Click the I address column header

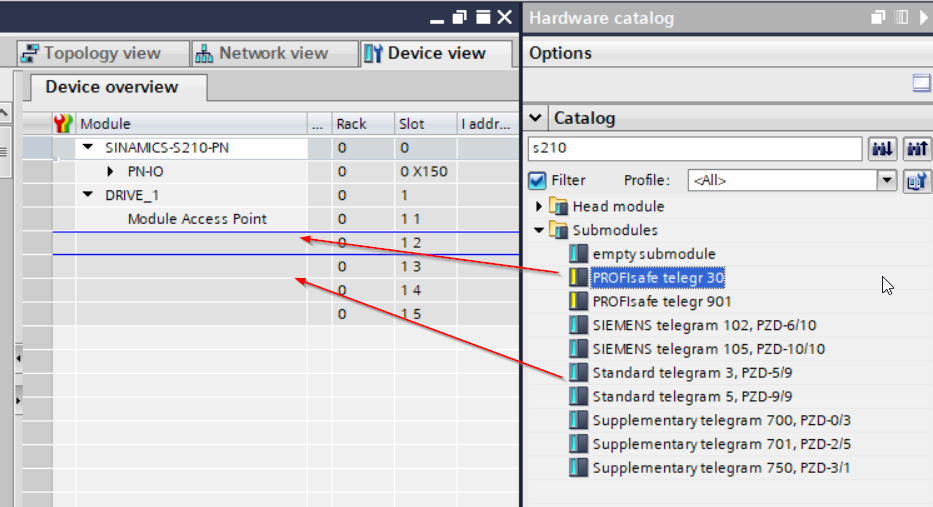[488, 124]
